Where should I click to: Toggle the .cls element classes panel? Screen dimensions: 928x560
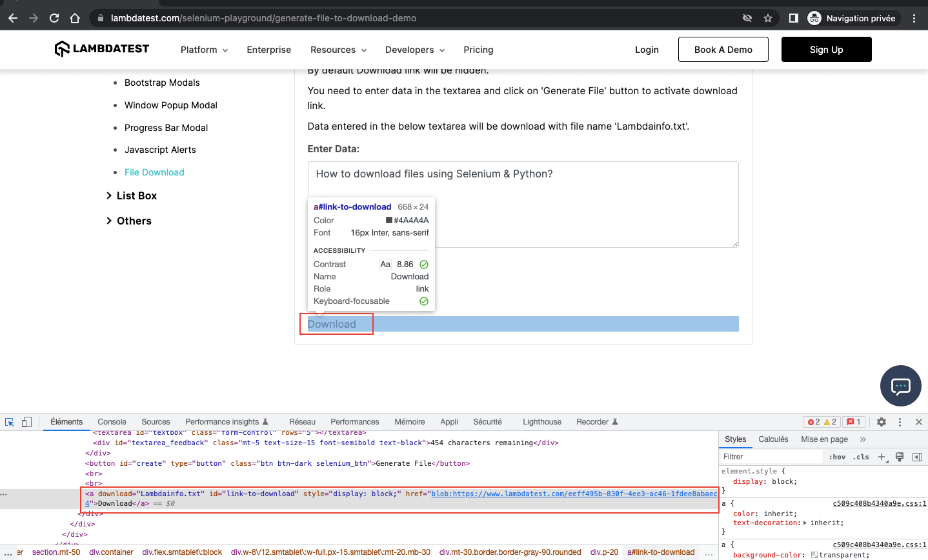pyautogui.click(x=861, y=457)
